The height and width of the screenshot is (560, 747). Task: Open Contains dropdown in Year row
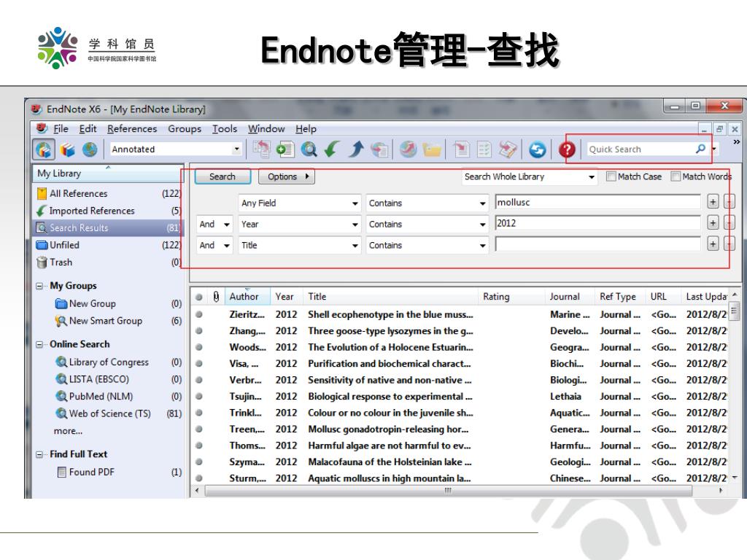point(483,225)
